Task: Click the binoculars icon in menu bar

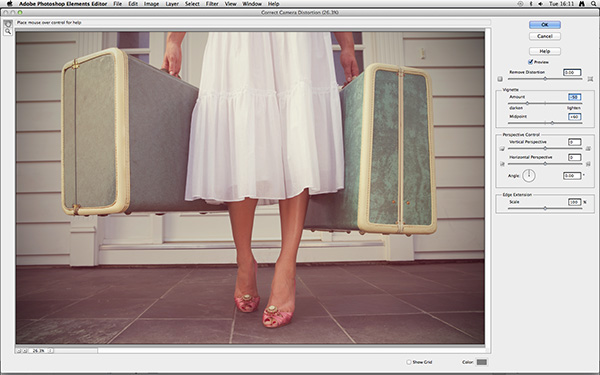Action: pyautogui.click(x=582, y=3)
